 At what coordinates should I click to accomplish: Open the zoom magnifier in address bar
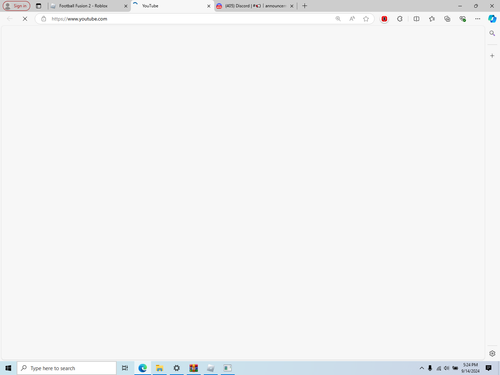[x=338, y=19]
